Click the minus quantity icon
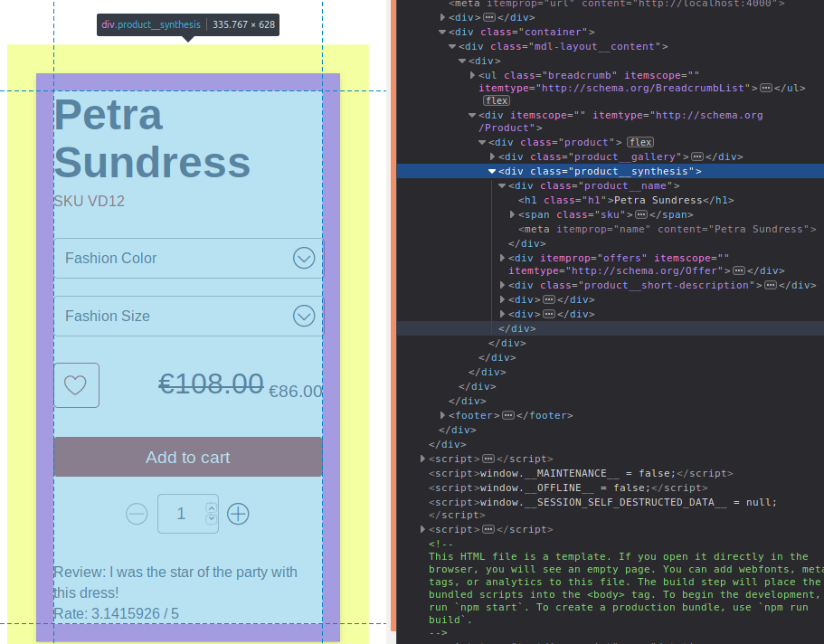Image resolution: width=824 pixels, height=644 pixels. pos(137,514)
